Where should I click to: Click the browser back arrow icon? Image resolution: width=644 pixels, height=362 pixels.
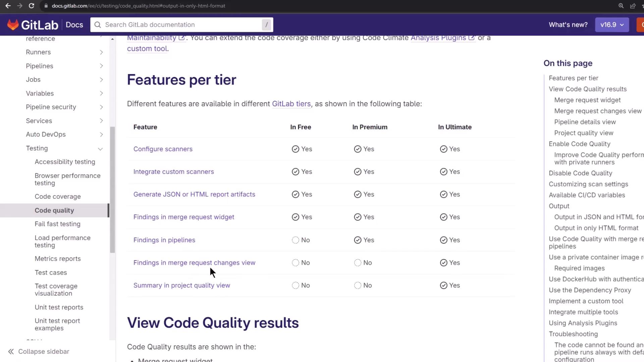8,6
